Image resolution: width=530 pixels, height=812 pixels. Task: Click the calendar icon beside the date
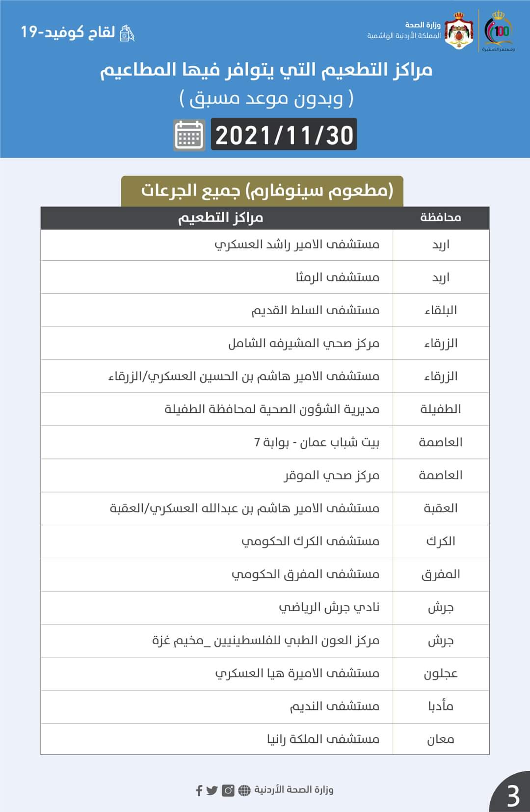189,135
